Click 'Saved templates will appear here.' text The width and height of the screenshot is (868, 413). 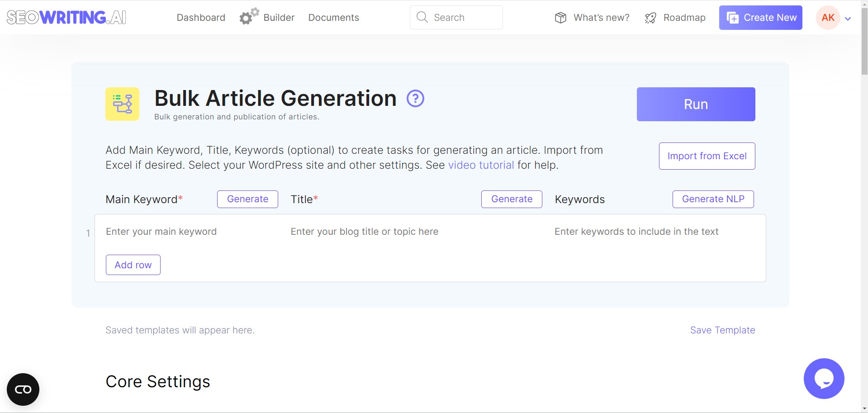coord(180,330)
